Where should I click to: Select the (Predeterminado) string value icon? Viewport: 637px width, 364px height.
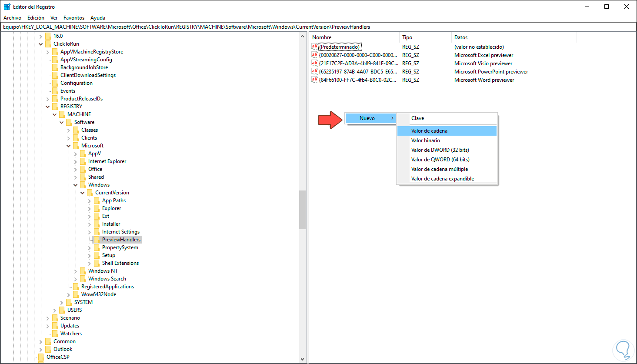point(315,47)
